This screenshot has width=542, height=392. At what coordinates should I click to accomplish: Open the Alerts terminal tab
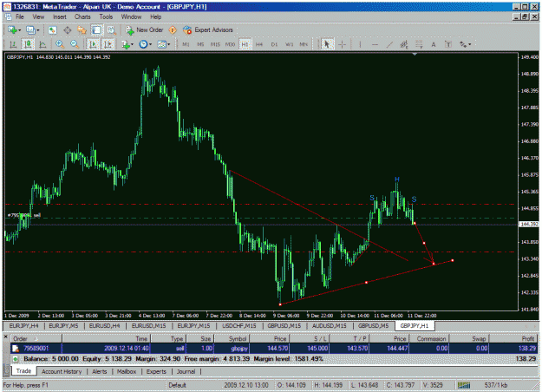click(99, 371)
